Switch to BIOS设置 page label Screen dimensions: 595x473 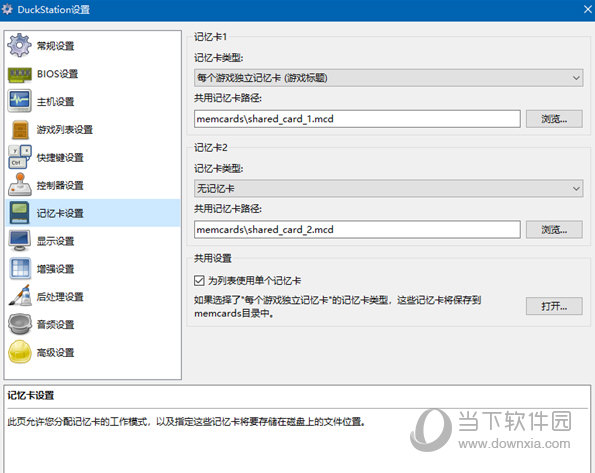pyautogui.click(x=57, y=74)
